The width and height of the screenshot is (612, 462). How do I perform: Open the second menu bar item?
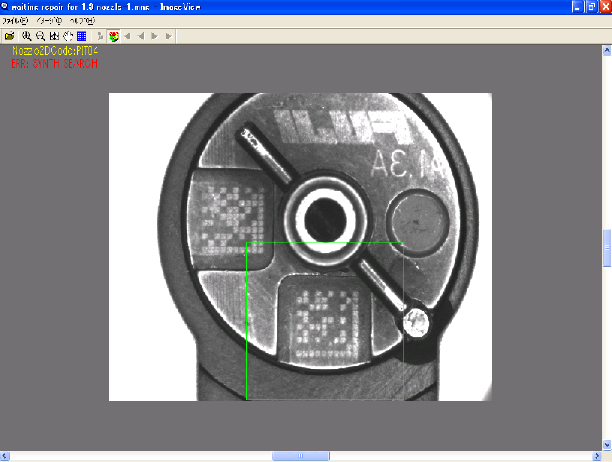point(48,20)
